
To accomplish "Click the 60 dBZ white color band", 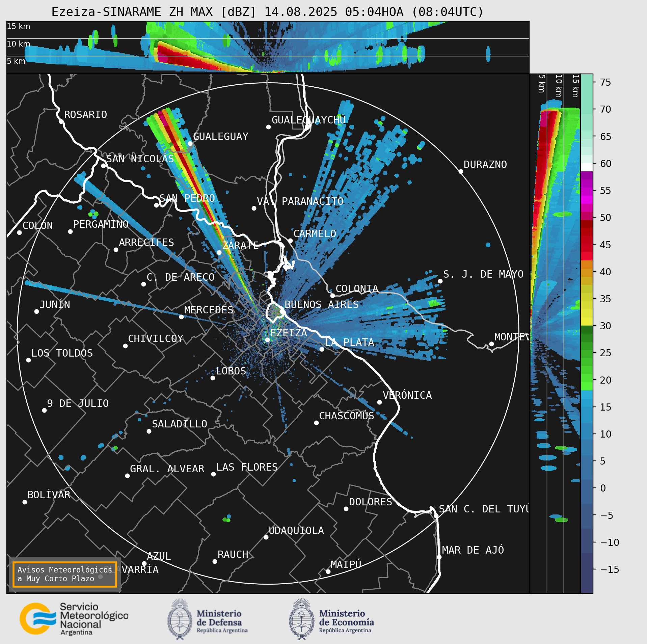I will click(587, 167).
